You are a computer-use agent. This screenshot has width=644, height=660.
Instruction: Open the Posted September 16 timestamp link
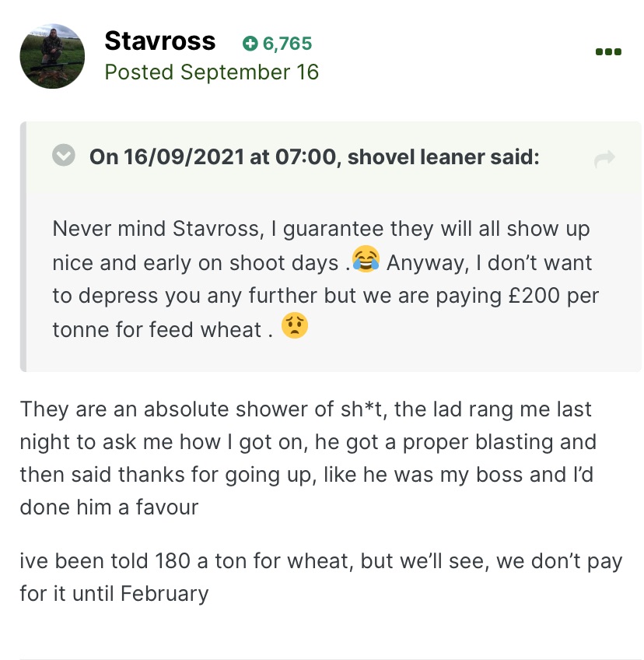[x=212, y=72]
